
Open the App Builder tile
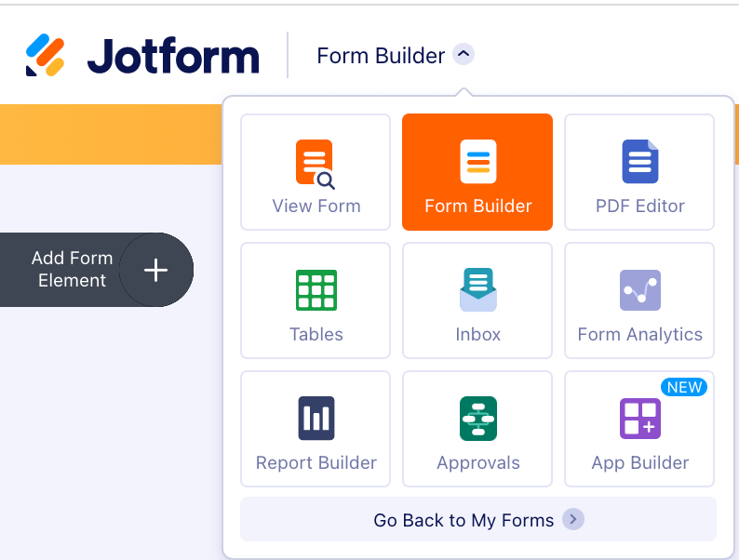click(639, 429)
